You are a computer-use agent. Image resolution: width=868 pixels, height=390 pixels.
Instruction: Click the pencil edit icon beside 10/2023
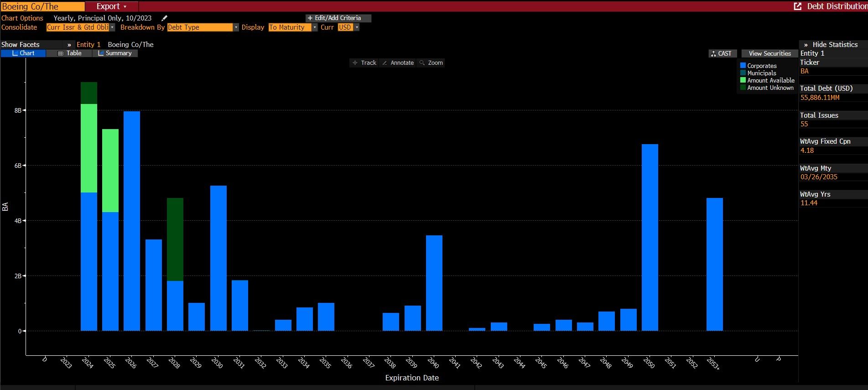tap(165, 18)
